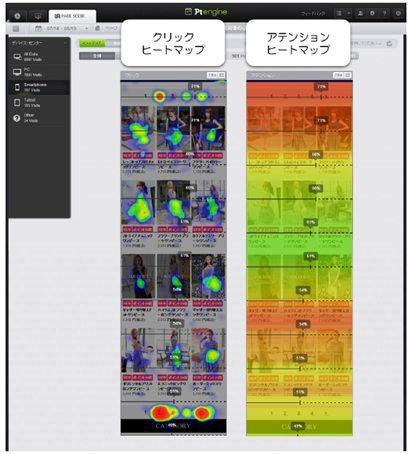
Task: Click the user account icon
Action: 360,13
